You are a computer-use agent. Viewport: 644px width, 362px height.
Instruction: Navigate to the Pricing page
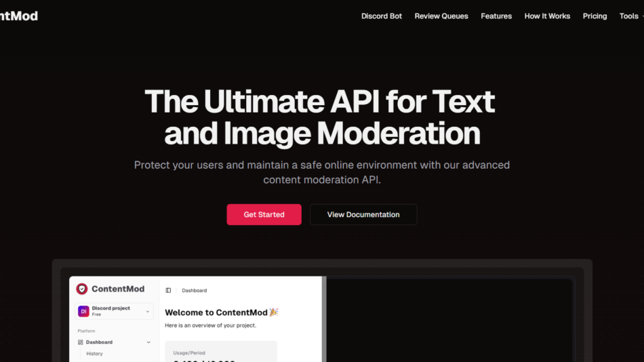[595, 16]
